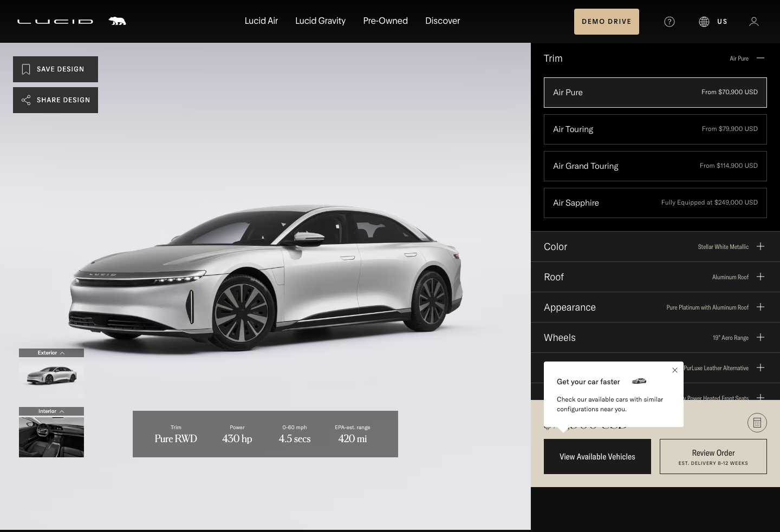Viewport: 780px width, 532px height.
Task: Click the small car icon in popup
Action: pos(639,381)
